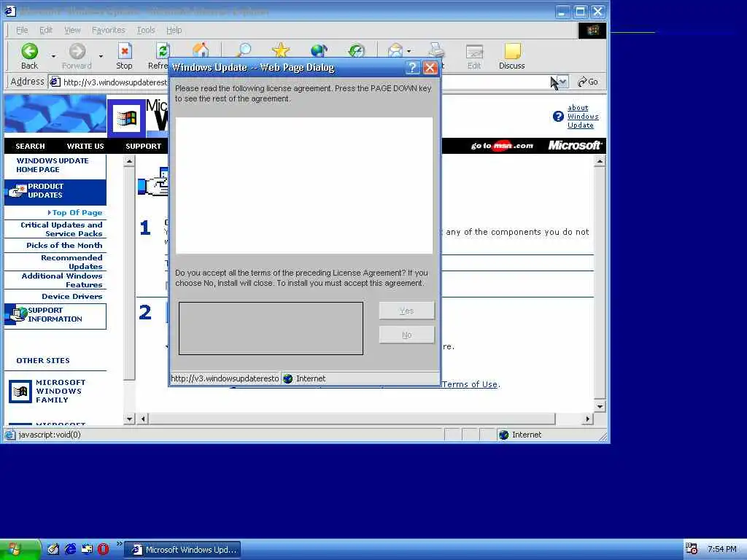Click the sidebar scroll down arrow
The width and height of the screenshot is (747, 560).
[x=129, y=419]
